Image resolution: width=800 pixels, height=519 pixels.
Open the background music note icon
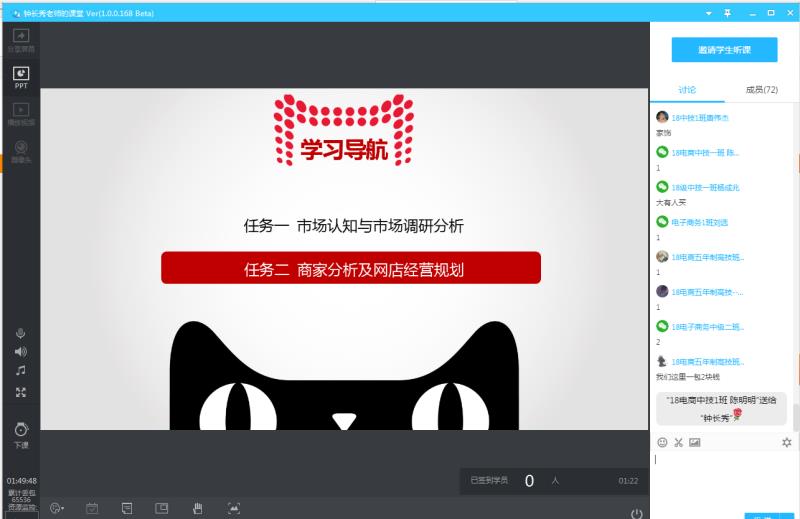click(20, 370)
